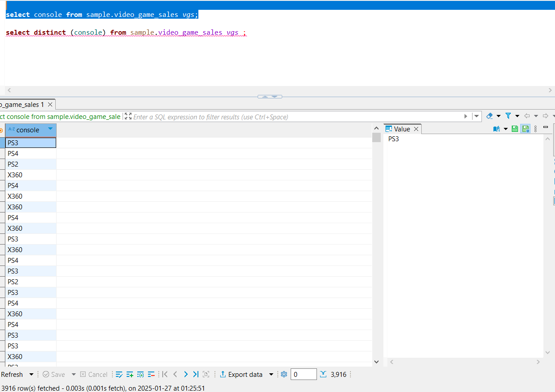This screenshot has width=555, height=392.
Task: Navigate back in filter history arrow
Action: tap(527, 116)
